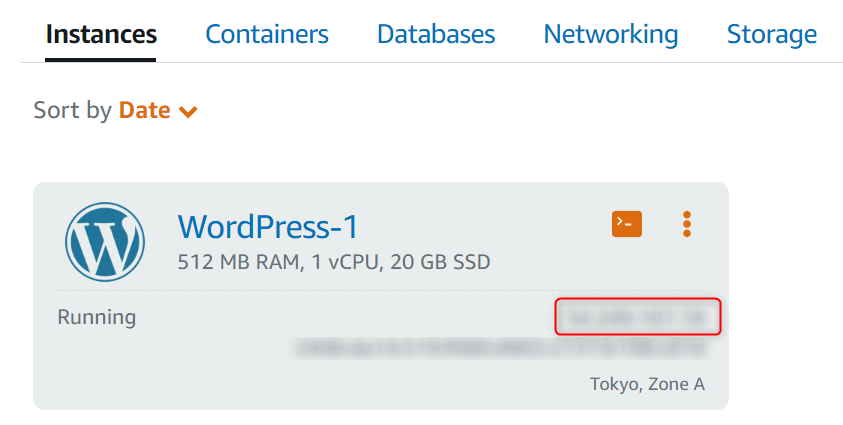The height and width of the screenshot is (425, 843).
Task: Click the blurred IPv4 address in red box
Action: click(x=638, y=317)
